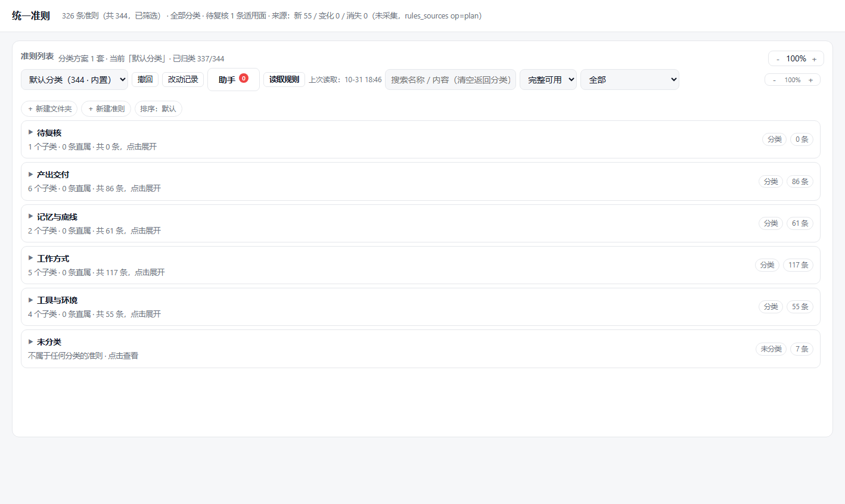The image size is (845, 504).
Task: Expand the 待复核 category triangle
Action: point(31,132)
